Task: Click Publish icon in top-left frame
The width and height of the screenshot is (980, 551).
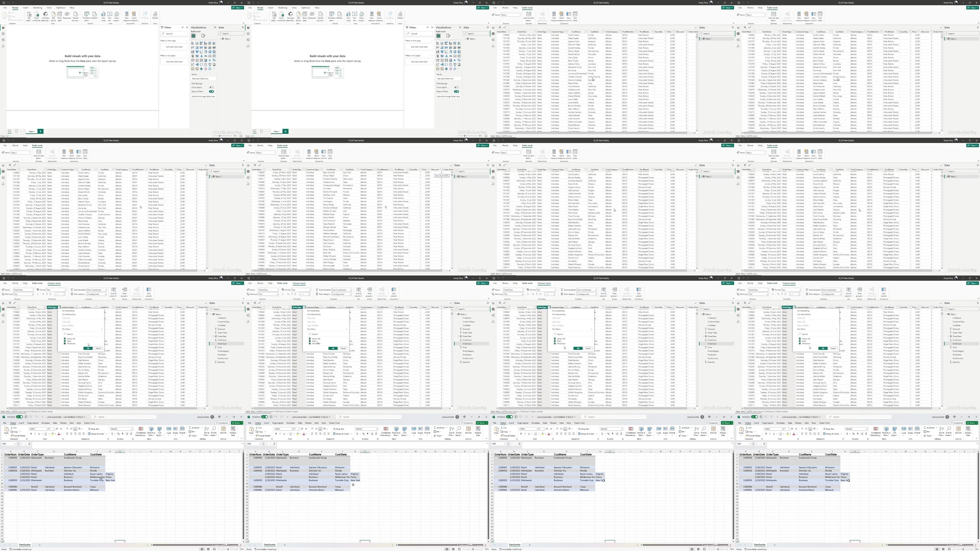Action: coord(155,16)
